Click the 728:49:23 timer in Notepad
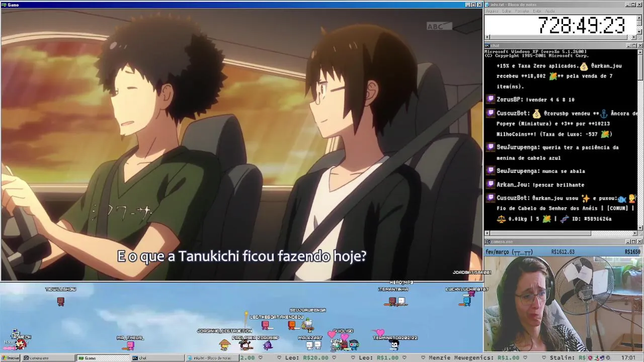Screen dimensions: 644x362 point(581,25)
